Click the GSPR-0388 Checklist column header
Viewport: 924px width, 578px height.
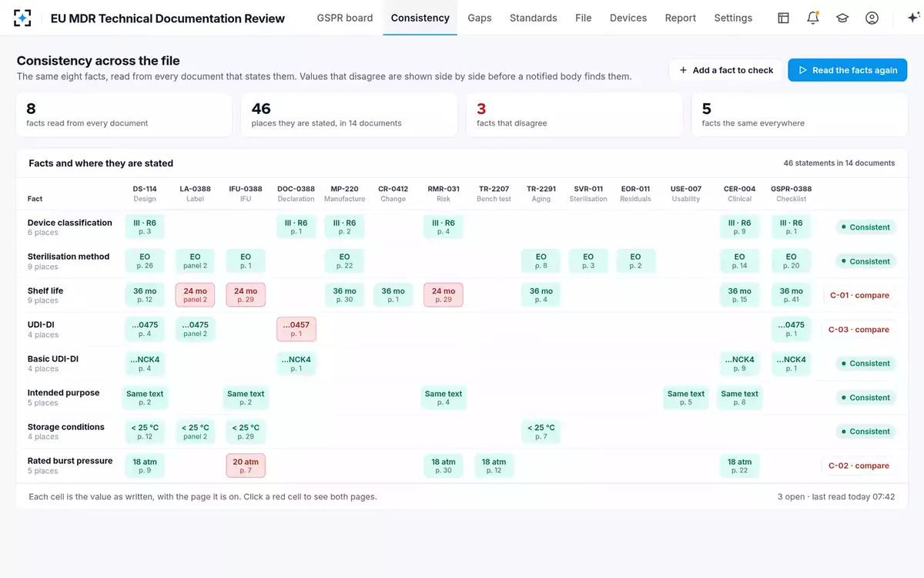[x=792, y=193]
